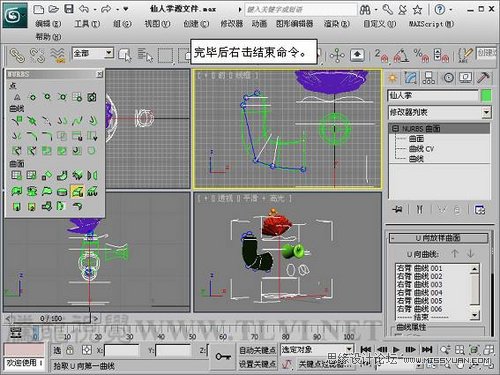
Task: Toggle Pin Stack in modifier panel
Action: pos(397,210)
